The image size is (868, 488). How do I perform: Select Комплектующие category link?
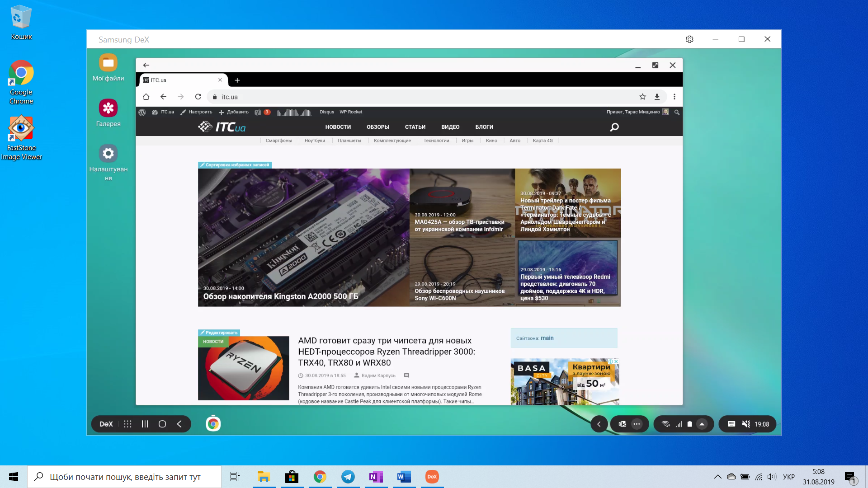[x=392, y=141]
